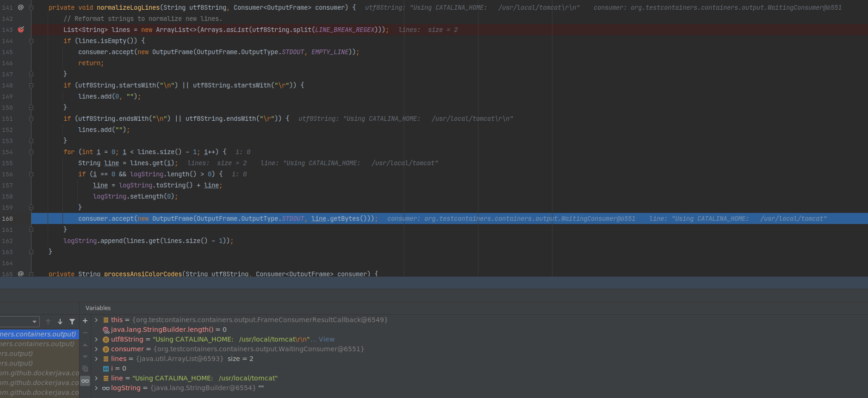Remove watch with minus icon
The width and height of the screenshot is (868, 398).
pyautogui.click(x=85, y=333)
